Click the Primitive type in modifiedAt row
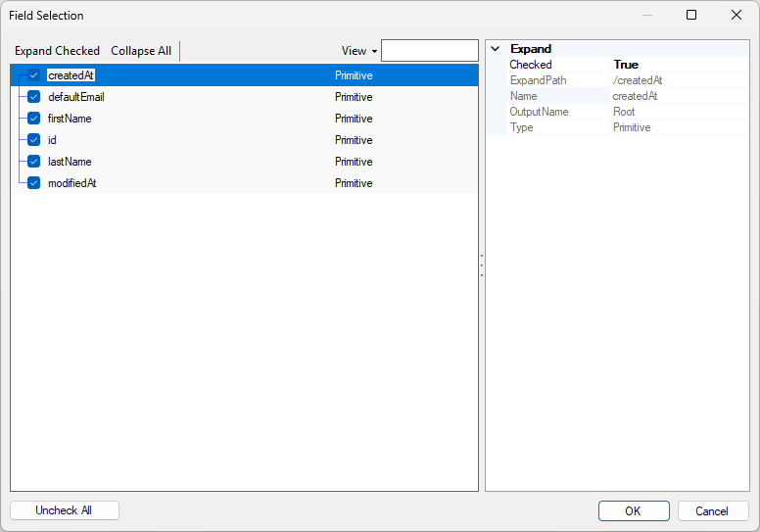760x532 pixels. (x=354, y=183)
